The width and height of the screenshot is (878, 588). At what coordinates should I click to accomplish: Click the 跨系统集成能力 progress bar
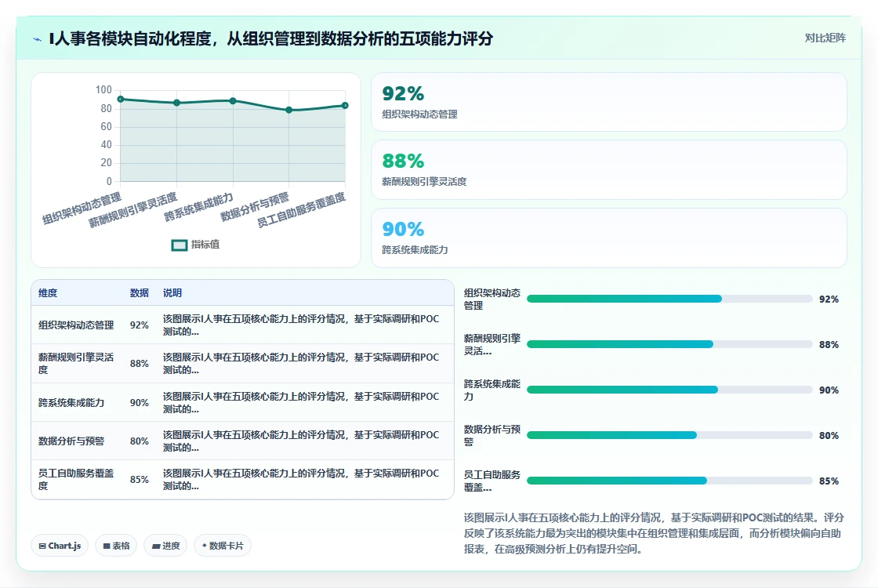point(669,390)
